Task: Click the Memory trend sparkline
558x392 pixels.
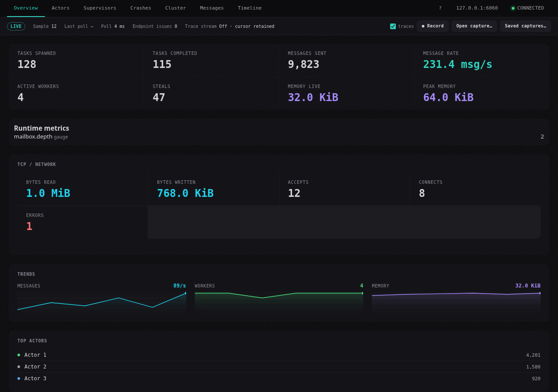Action: 456,302
